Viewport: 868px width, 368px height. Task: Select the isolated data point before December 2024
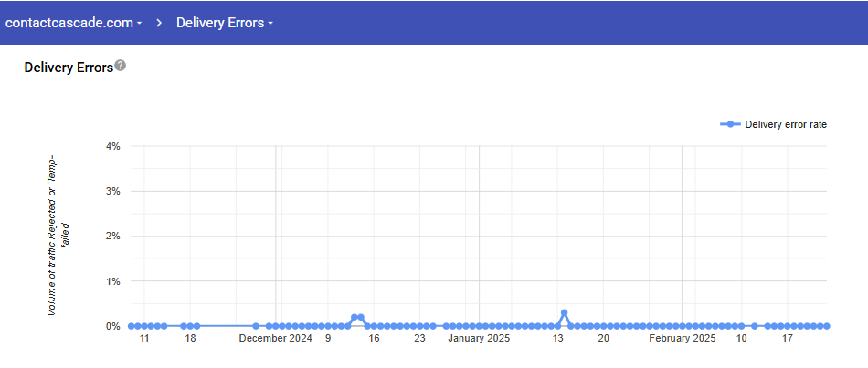coord(256,326)
